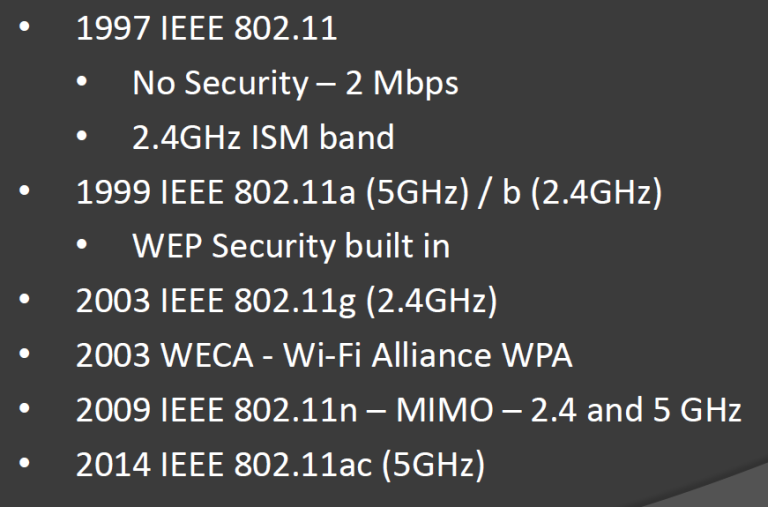The width and height of the screenshot is (768, 507).
Task: Click the bullet dot before '2014 IEEE 802.11ac'
Action: 24,462
